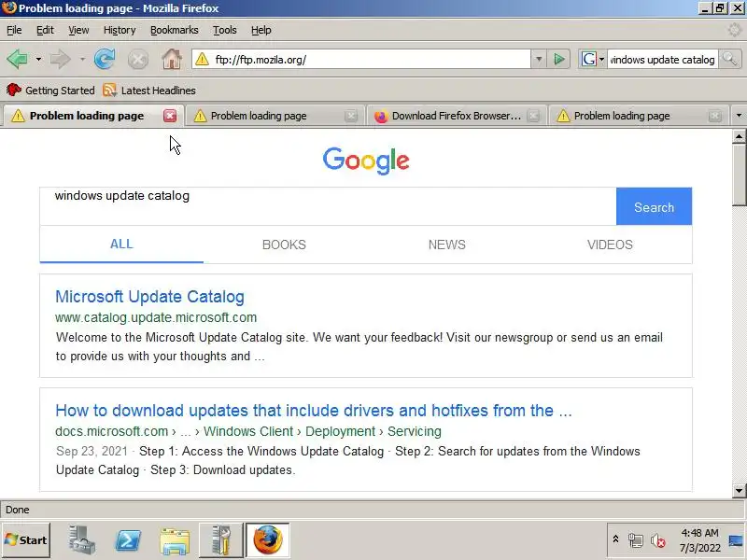Open the forward history dropdown arrow
The image size is (747, 560).
82,60
